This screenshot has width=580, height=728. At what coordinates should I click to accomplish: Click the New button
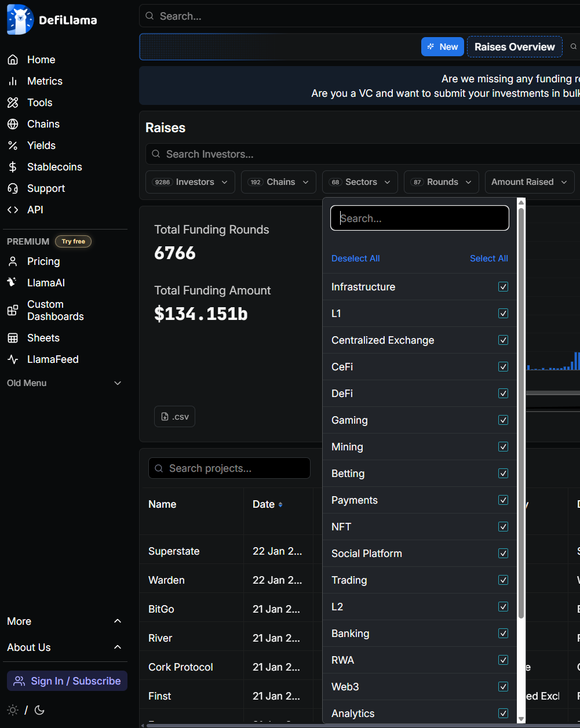443,47
